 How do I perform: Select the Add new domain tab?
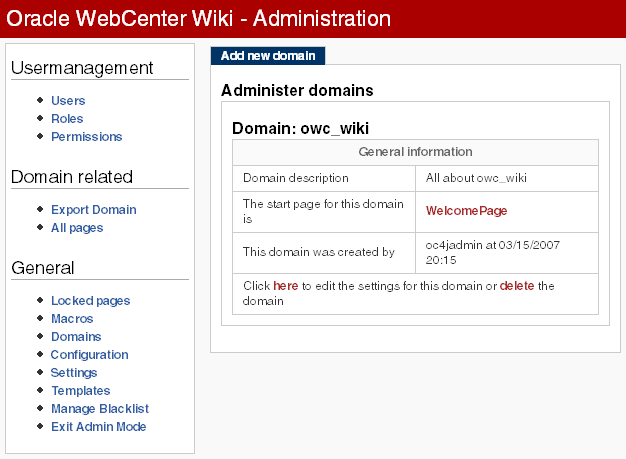(268, 55)
